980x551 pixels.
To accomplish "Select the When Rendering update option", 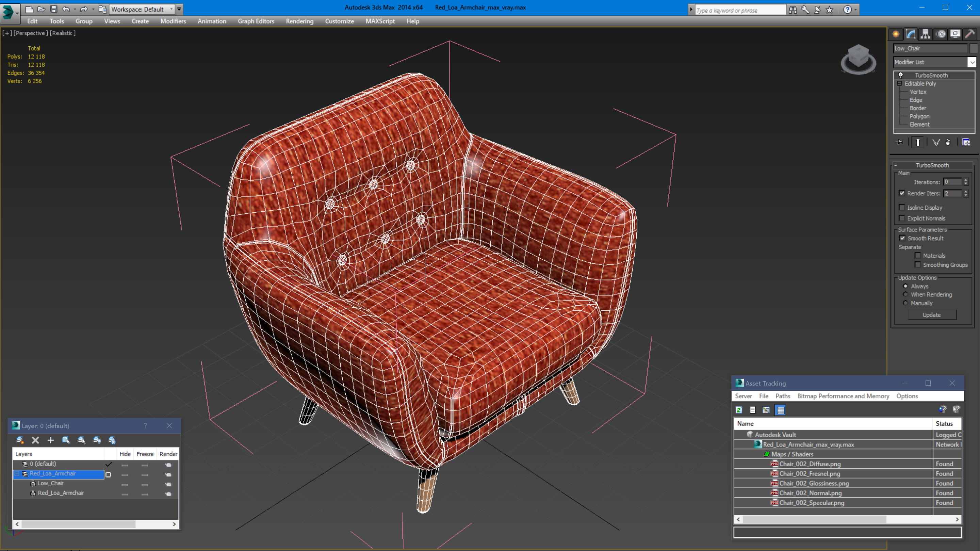I will click(905, 294).
